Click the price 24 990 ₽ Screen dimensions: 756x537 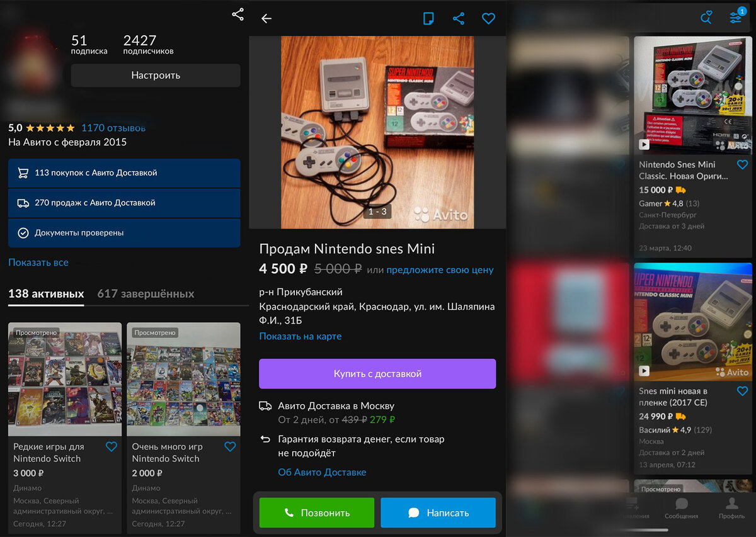[656, 416]
